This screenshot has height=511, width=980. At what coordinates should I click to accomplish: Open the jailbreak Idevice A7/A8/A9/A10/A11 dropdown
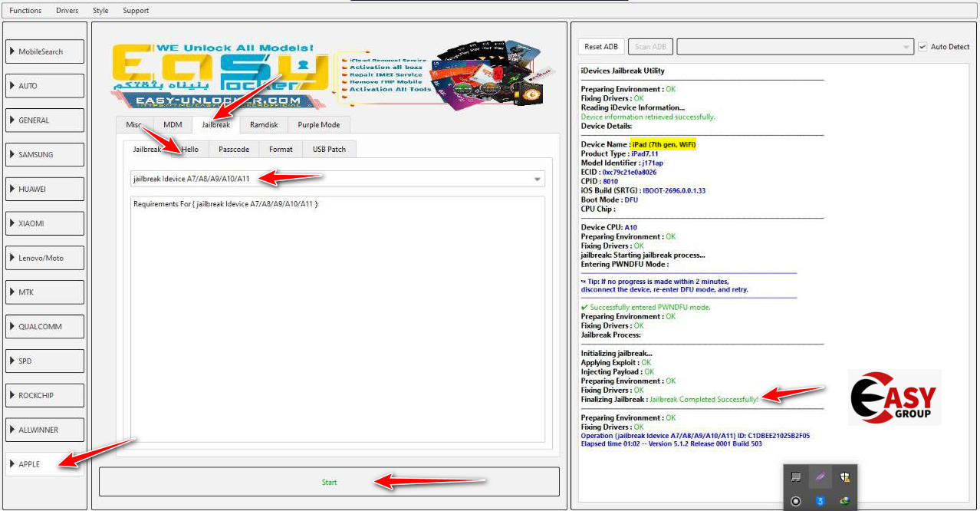337,179
